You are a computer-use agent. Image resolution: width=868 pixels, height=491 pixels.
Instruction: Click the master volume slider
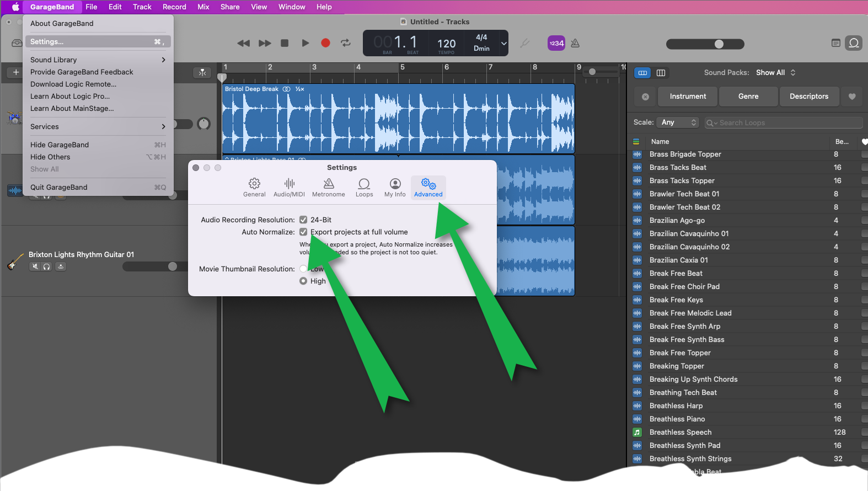pos(705,44)
